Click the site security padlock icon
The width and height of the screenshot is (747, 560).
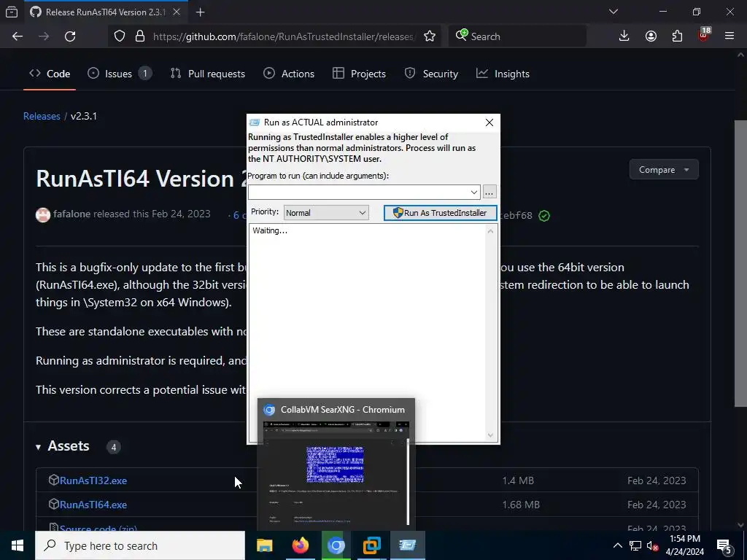pos(140,36)
